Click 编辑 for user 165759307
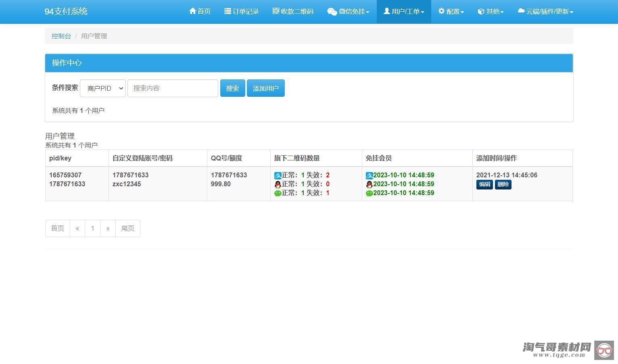 coord(484,184)
